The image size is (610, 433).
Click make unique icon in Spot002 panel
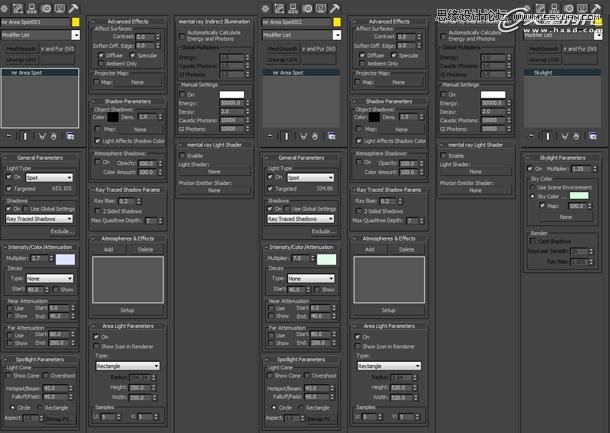coord(303,136)
